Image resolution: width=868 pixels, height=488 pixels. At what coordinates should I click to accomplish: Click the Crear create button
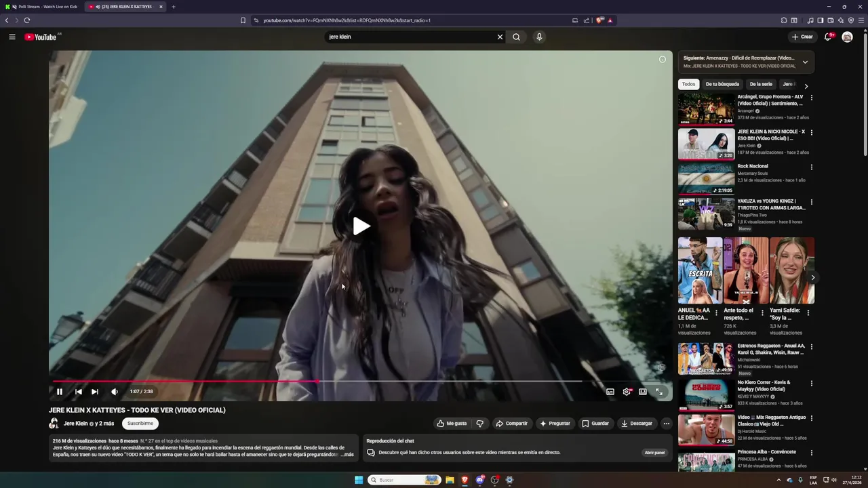(x=802, y=37)
